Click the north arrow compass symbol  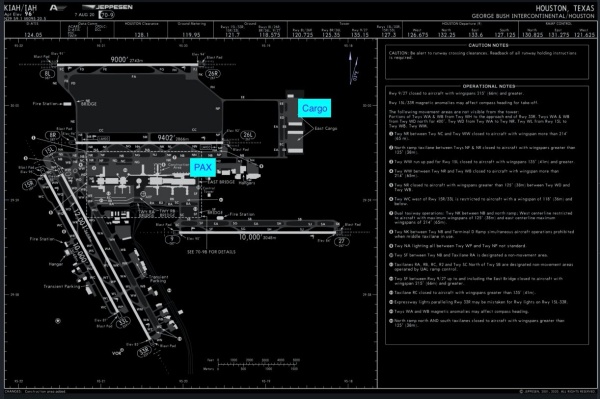(353, 68)
